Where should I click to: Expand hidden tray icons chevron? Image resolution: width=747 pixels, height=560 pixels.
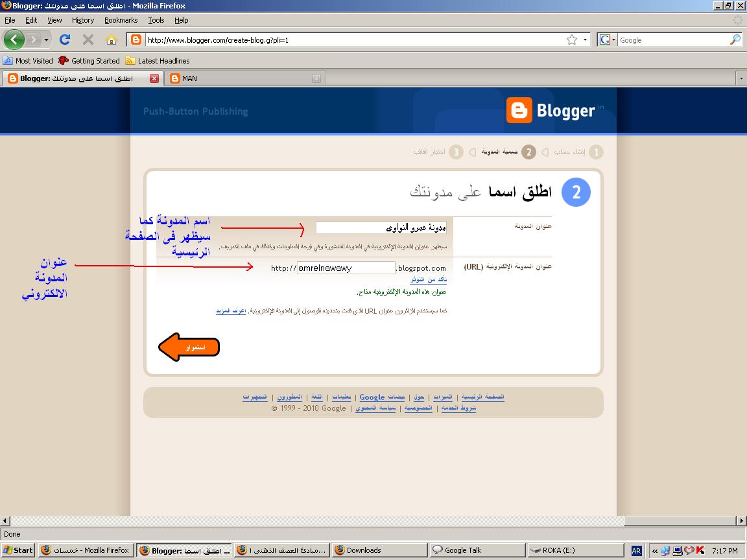[654, 551]
